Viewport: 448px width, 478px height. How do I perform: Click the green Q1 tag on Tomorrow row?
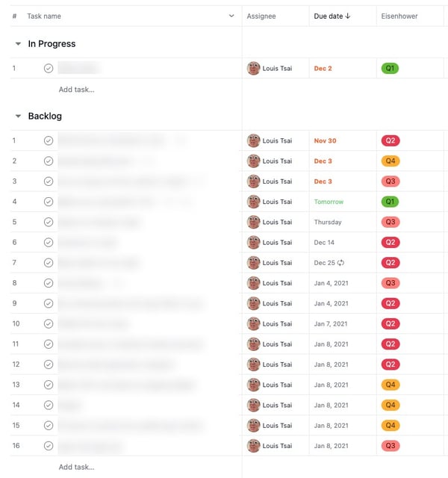click(390, 202)
